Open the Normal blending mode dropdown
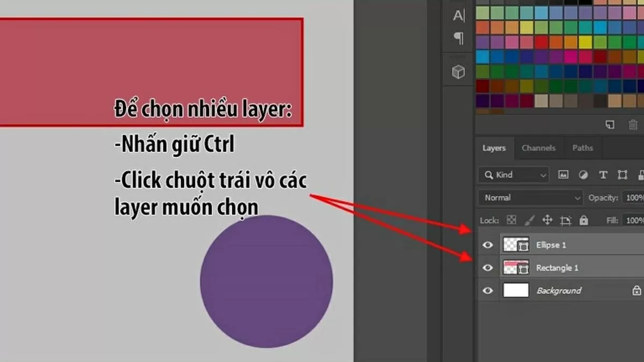 [x=530, y=197]
